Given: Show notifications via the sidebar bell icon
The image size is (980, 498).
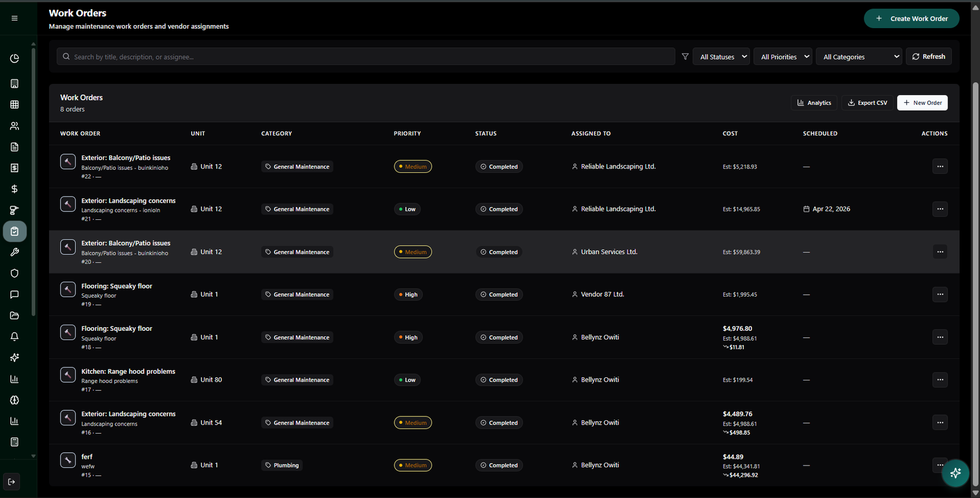Looking at the screenshot, I should point(15,336).
